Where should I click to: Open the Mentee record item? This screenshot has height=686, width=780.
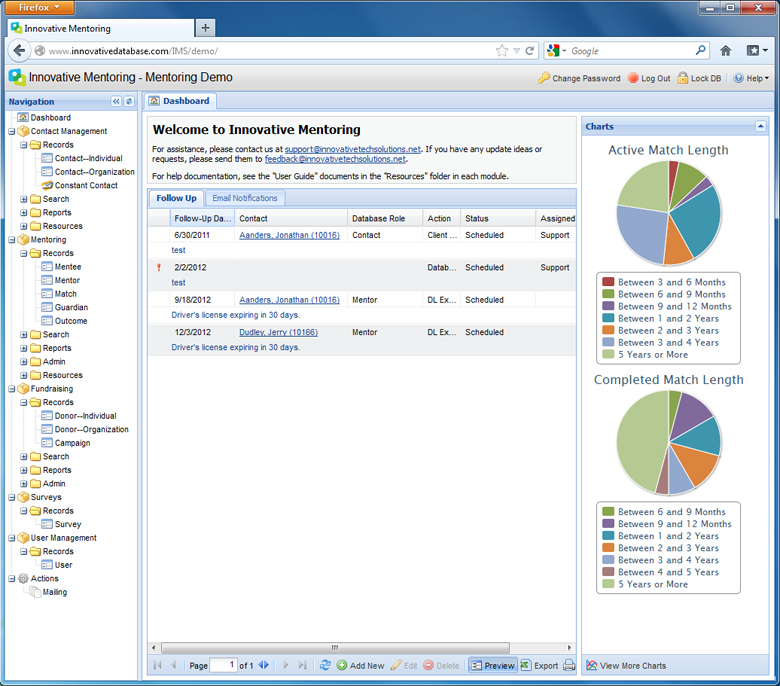[x=61, y=267]
